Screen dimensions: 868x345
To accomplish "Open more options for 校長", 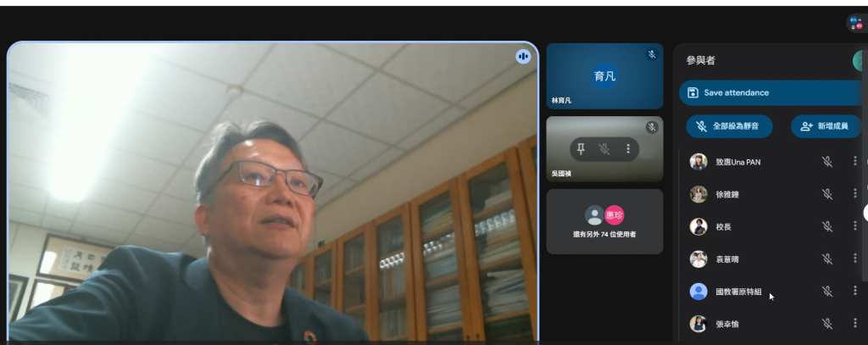I will coord(854,226).
